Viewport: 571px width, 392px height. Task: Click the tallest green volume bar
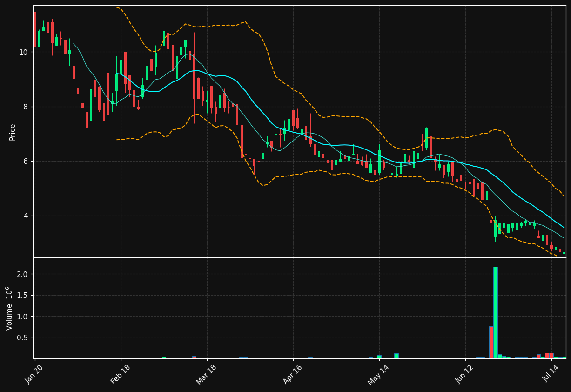(496, 312)
